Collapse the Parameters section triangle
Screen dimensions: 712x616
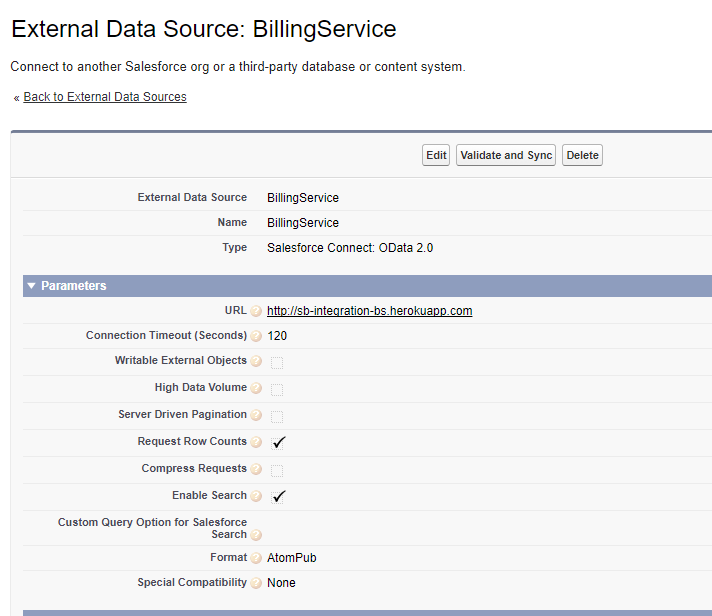click(31, 286)
